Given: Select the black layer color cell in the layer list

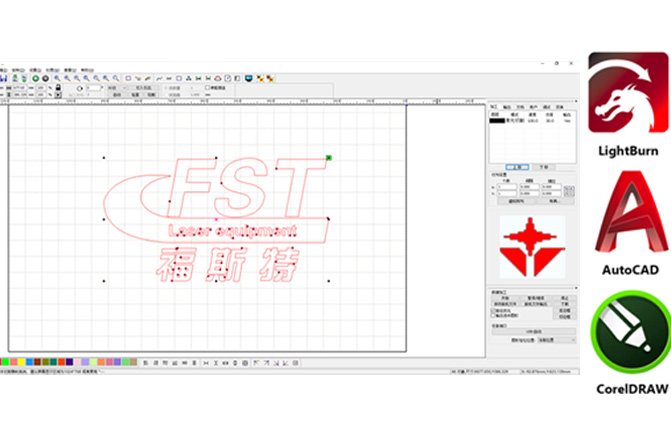Looking at the screenshot, I should coord(497,121).
